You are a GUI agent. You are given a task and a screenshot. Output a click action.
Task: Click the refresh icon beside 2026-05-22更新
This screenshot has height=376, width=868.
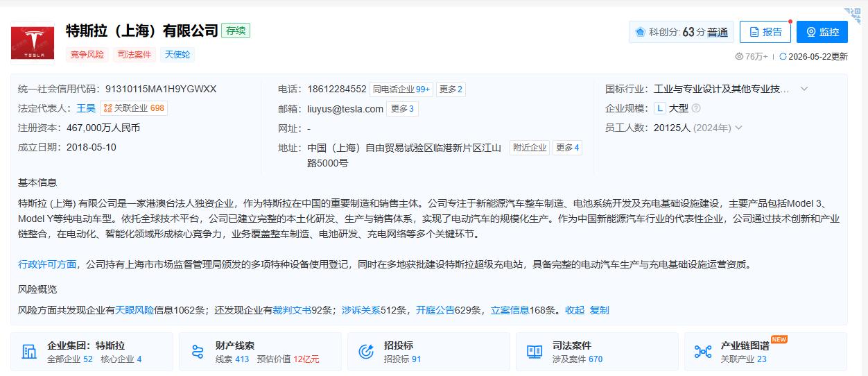[x=783, y=57]
